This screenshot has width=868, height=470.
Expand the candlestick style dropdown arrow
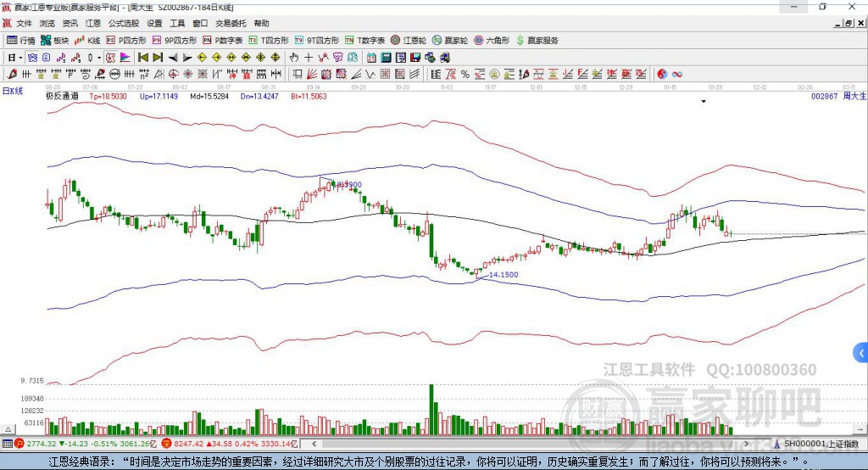pyautogui.click(x=98, y=58)
